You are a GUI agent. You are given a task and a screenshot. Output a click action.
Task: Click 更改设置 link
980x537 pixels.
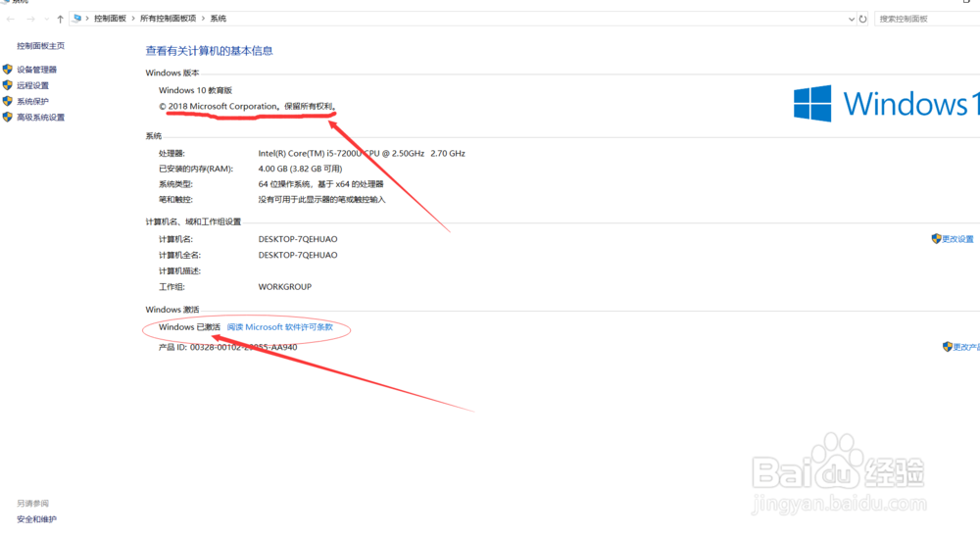pos(957,239)
